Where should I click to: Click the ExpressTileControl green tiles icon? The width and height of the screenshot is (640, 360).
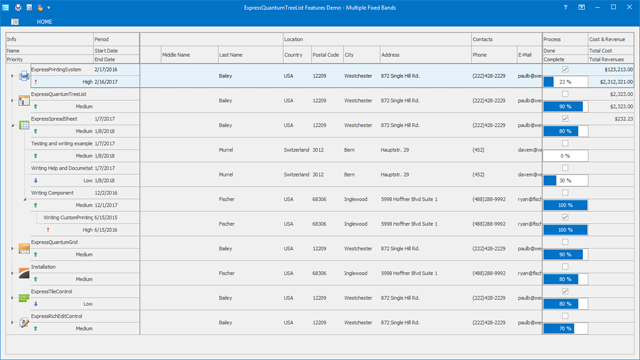(x=24, y=298)
